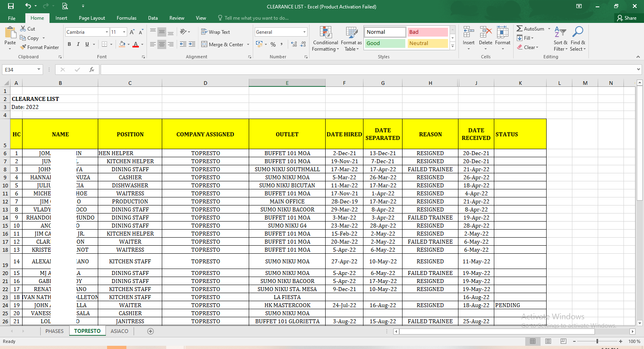Switch to the Insert ribbon tab
This screenshot has width=644, height=349.
coord(61,18)
